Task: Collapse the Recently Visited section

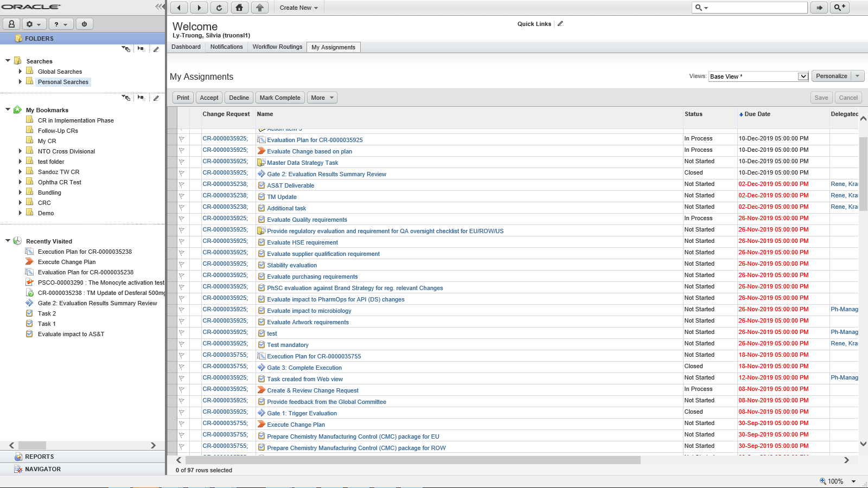Action: coord(8,241)
